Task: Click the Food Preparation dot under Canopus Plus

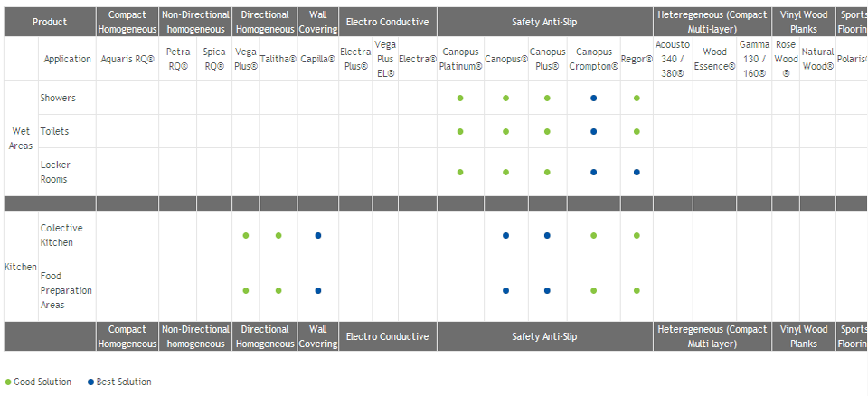Action: tap(547, 291)
